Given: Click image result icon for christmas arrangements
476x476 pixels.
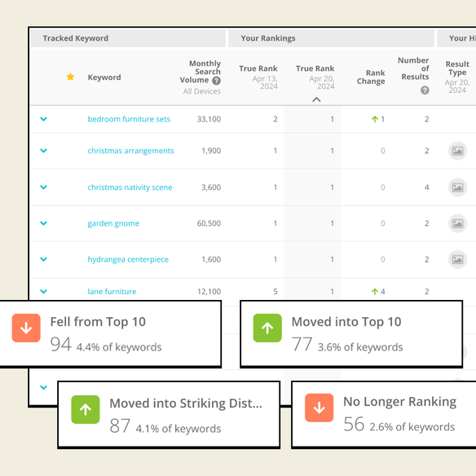Looking at the screenshot, I should point(457,151).
